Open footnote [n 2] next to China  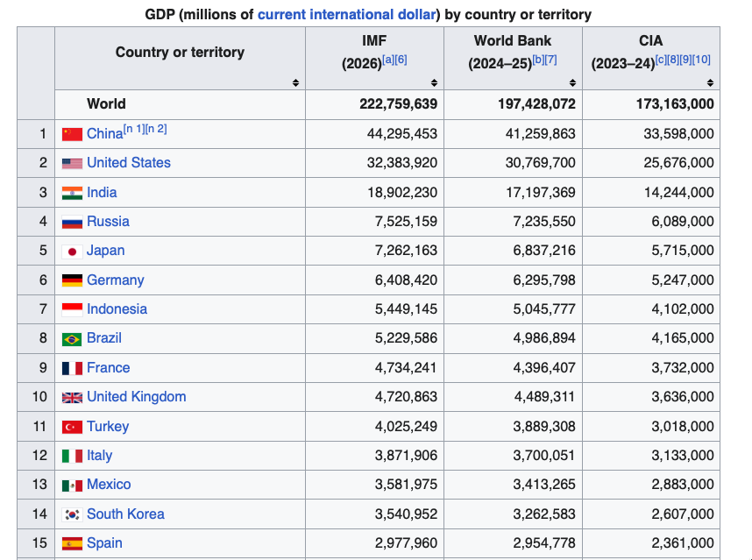pyautogui.click(x=156, y=129)
